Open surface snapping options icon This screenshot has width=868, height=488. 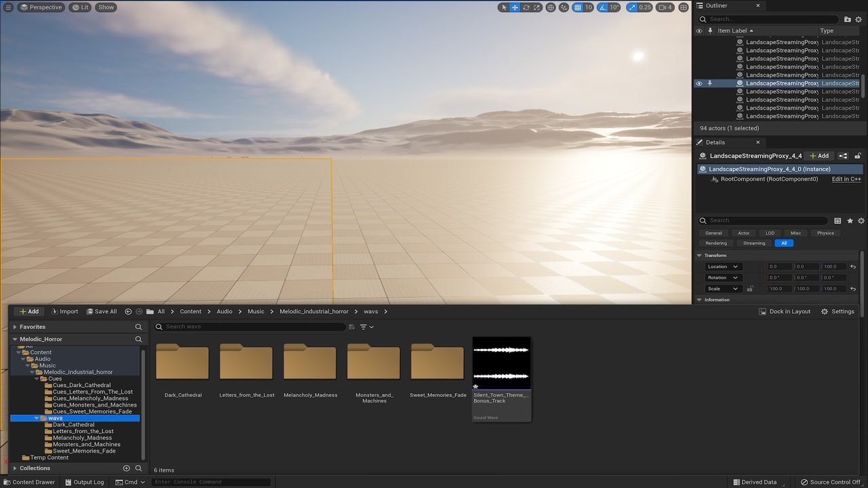(564, 7)
